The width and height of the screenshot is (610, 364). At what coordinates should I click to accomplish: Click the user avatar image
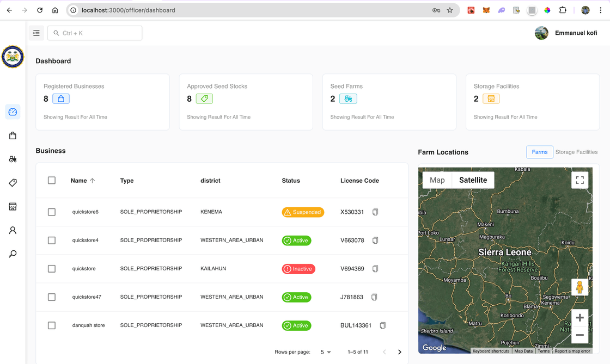(541, 33)
